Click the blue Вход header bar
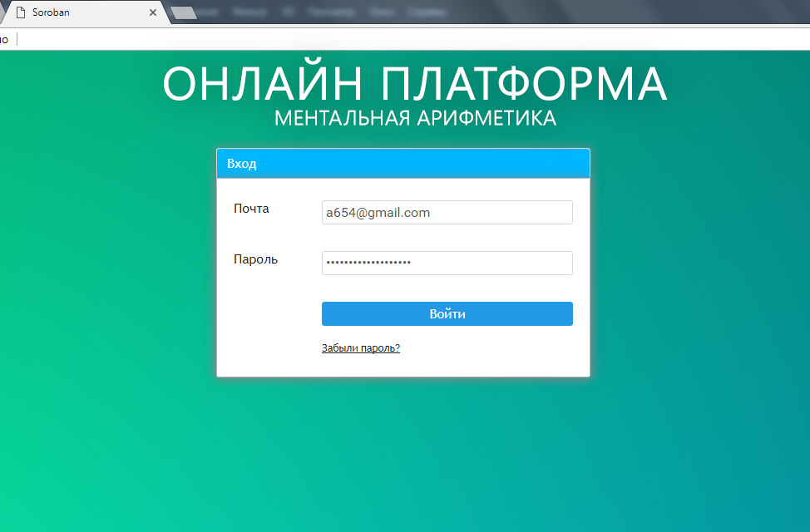The height and width of the screenshot is (532, 810). [x=403, y=163]
